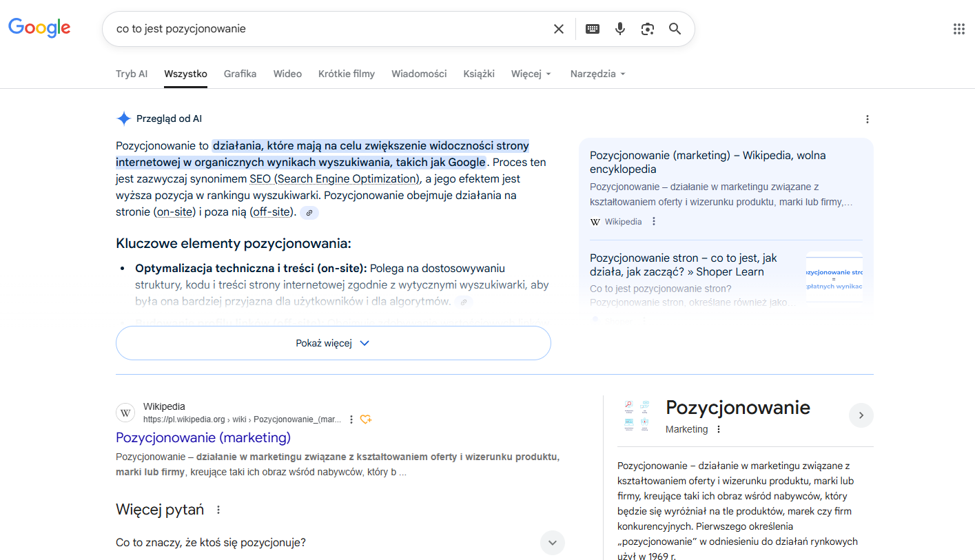Click the 'Kluczowe elementy pozycjonowania:' heading
This screenshot has width=975, height=560.
234,244
